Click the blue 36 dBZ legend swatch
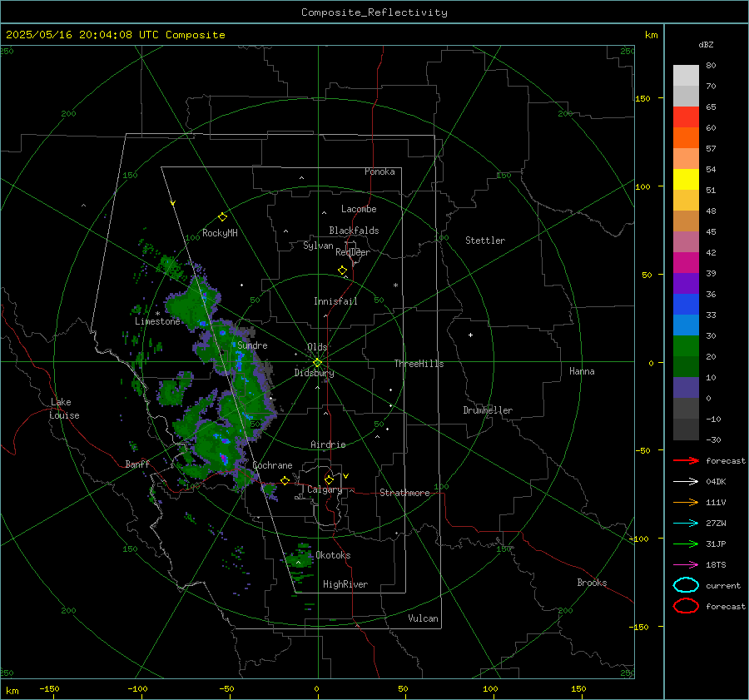 coord(686,304)
